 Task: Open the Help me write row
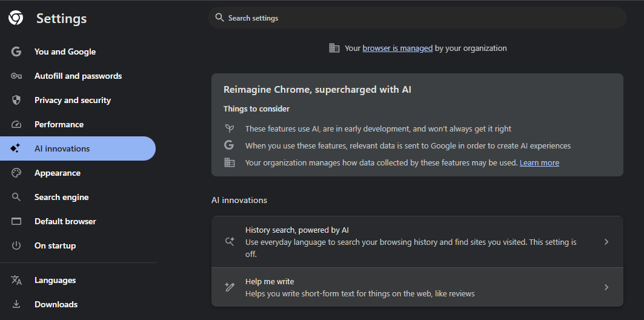point(417,287)
